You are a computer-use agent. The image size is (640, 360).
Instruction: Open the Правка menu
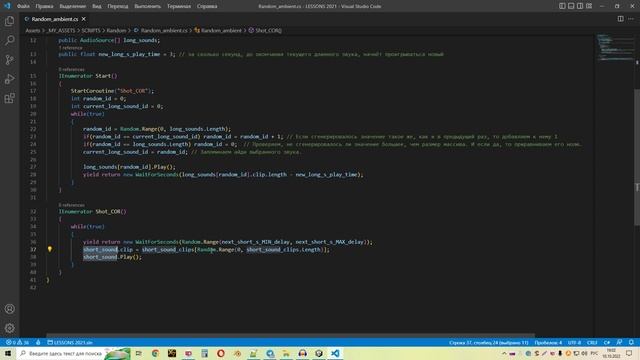[x=44, y=6]
